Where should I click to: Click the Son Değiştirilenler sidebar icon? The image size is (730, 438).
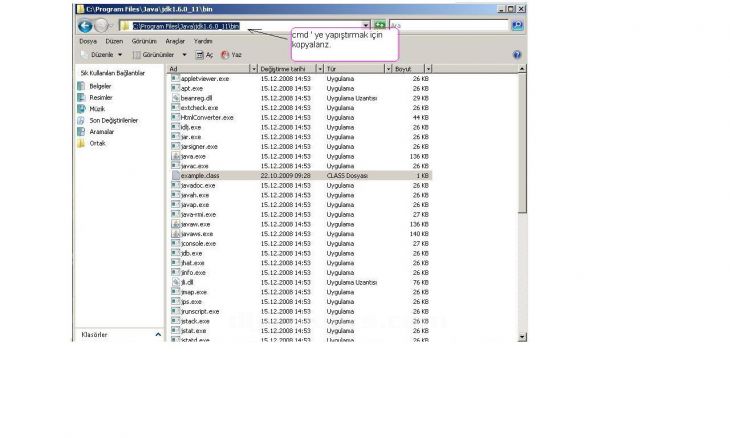81,121
